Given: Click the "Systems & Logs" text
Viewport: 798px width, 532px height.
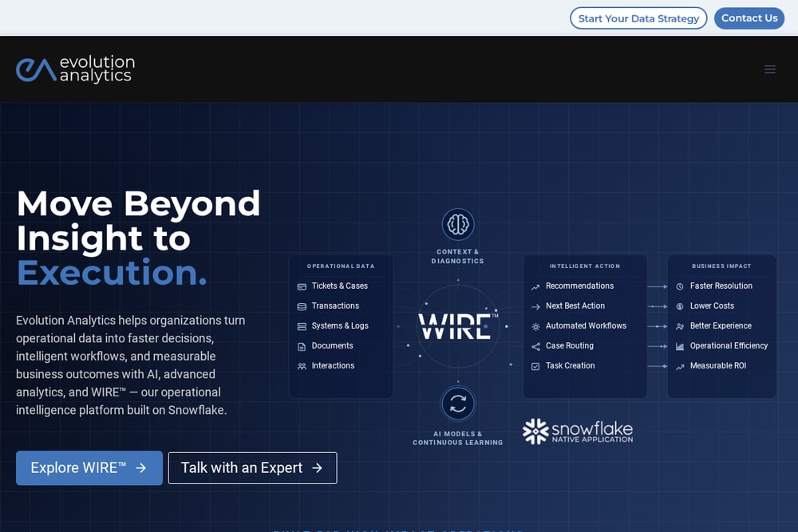Looking at the screenshot, I should [340, 325].
